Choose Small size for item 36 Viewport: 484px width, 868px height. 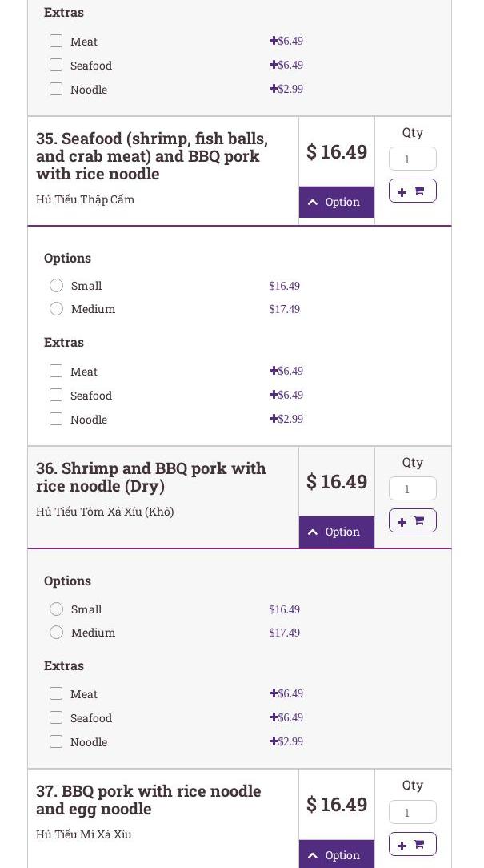coord(56,609)
